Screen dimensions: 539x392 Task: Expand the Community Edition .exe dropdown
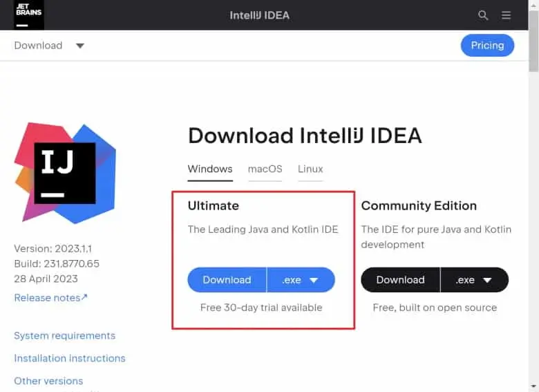pyautogui.click(x=474, y=280)
